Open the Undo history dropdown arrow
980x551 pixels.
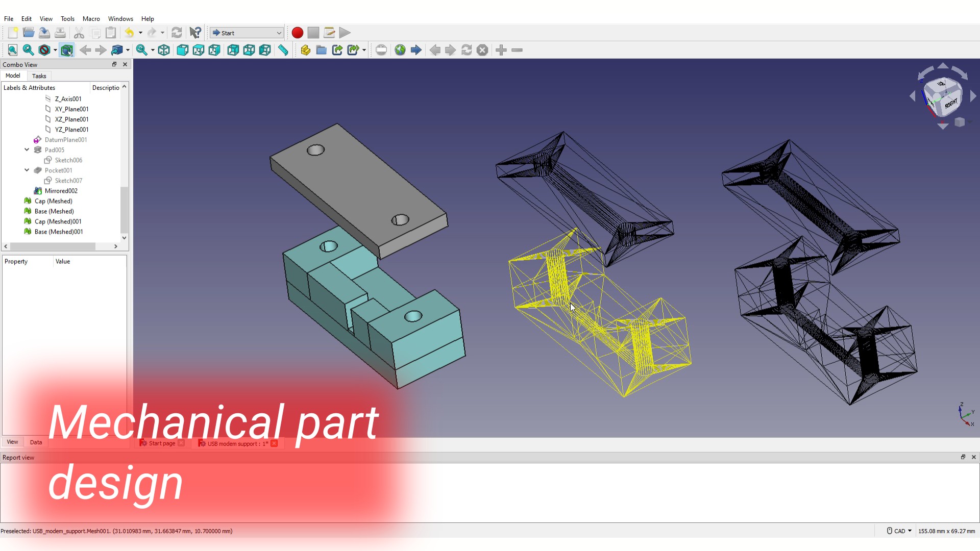click(x=140, y=33)
